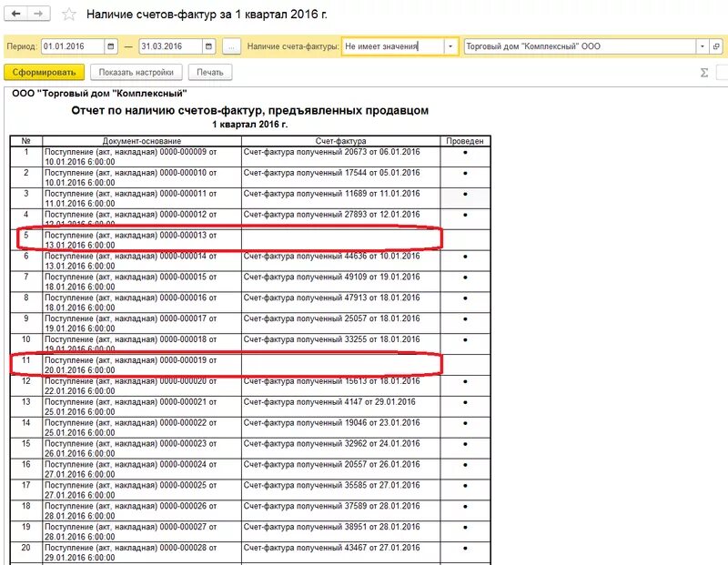Click the 'Печать' button
Viewport: 728px width, 565px height.
[x=210, y=73]
